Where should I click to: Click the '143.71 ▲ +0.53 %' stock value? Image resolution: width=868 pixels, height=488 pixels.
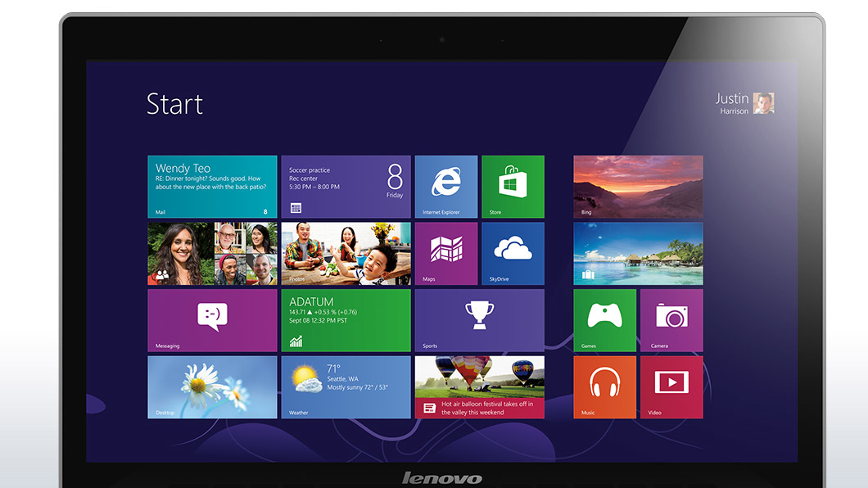[323, 312]
